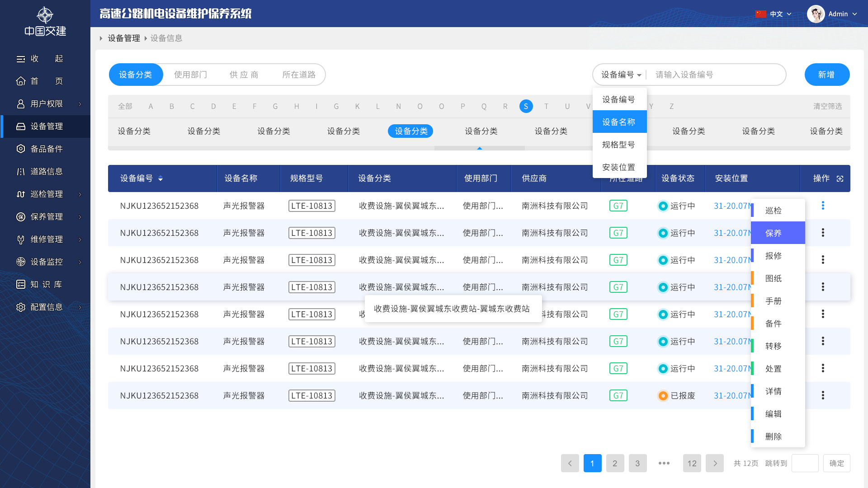Sort the table by the 设备编号 column arrows
Image resolution: width=868 pixels, height=488 pixels.
tap(160, 178)
